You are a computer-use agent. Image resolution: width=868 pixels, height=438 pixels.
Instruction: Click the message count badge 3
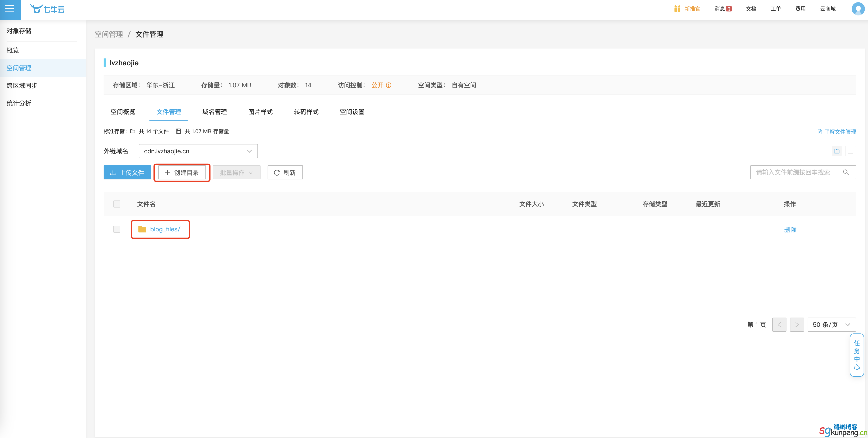(729, 9)
